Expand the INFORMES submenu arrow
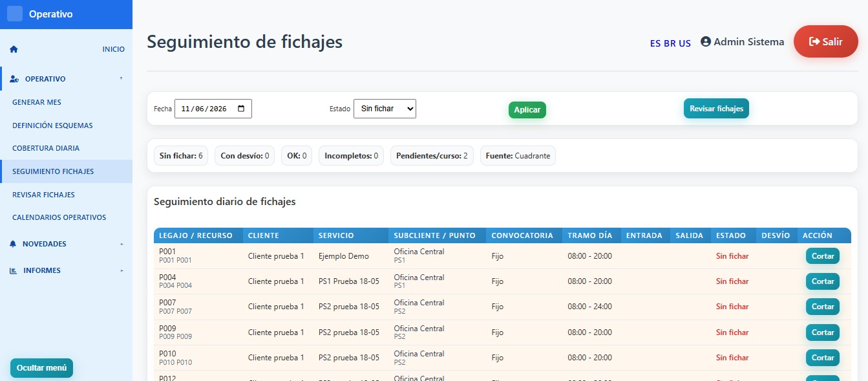Image resolution: width=868 pixels, height=381 pixels. point(122,270)
